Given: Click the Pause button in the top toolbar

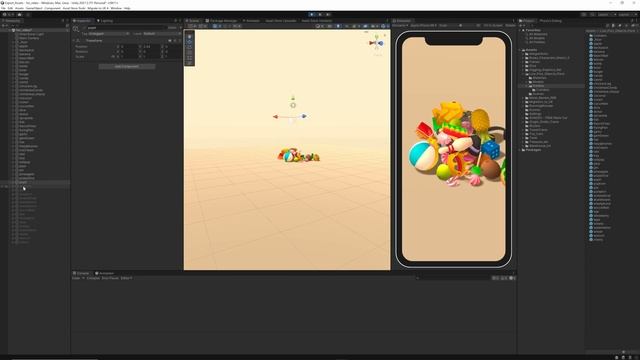Looking at the screenshot, I should click(x=320, y=14).
